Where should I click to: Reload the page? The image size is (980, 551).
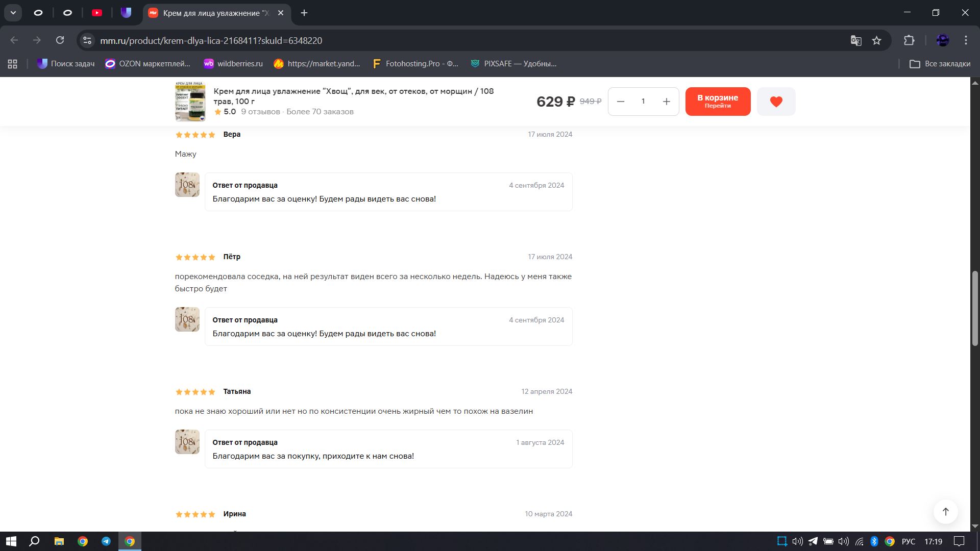[x=60, y=40]
